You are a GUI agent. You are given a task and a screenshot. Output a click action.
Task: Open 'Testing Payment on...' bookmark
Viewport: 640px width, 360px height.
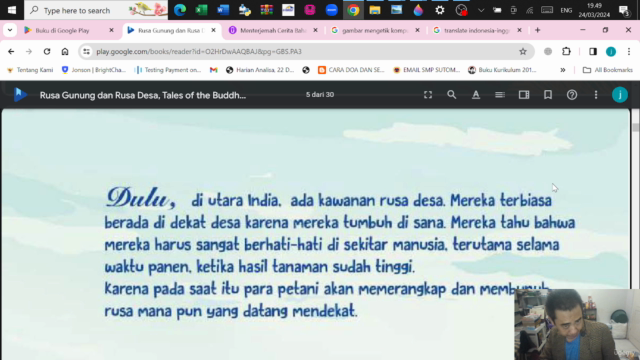[x=168, y=70]
